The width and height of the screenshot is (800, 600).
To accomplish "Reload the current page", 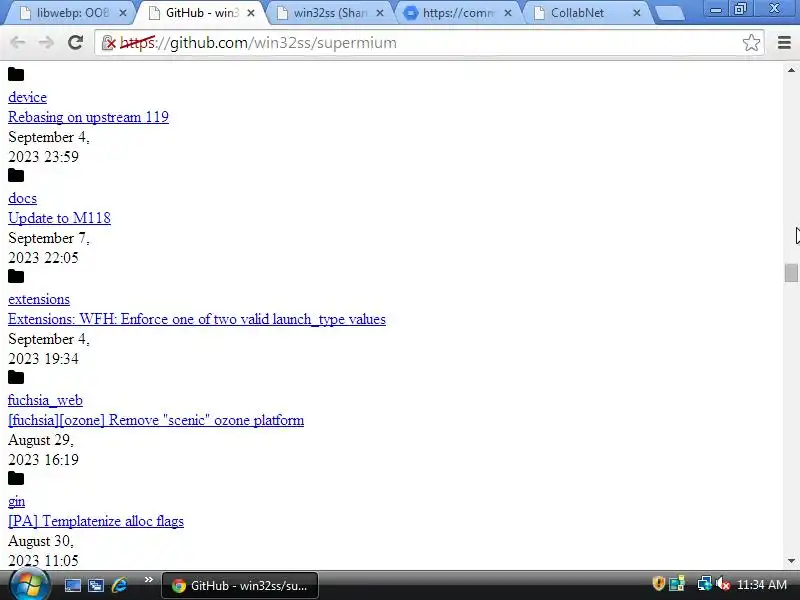I will [76, 42].
